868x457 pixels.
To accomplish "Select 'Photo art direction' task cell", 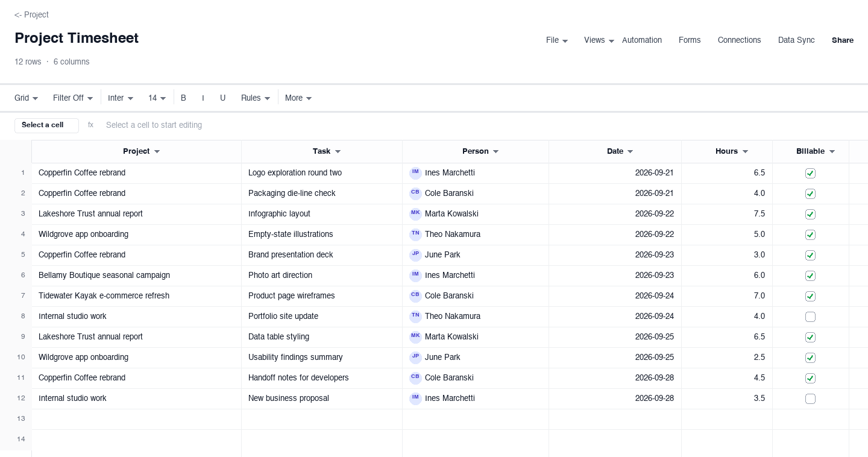I will click(x=322, y=276).
